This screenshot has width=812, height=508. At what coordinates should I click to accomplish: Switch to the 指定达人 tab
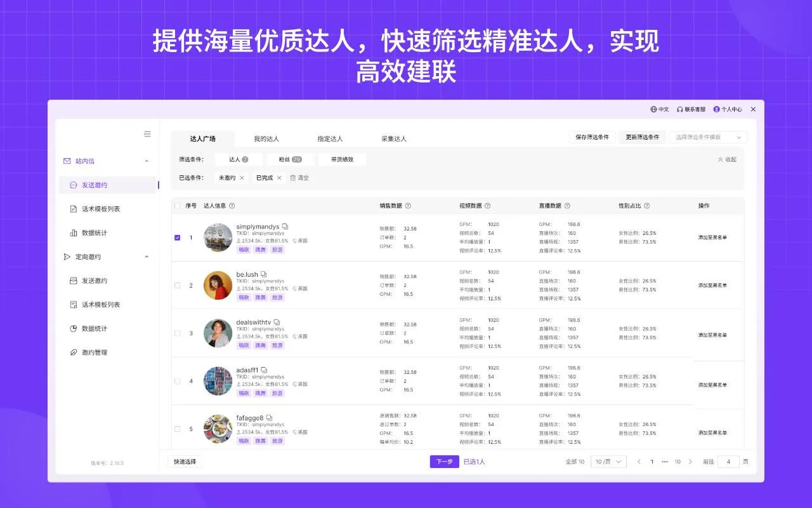pyautogui.click(x=330, y=138)
